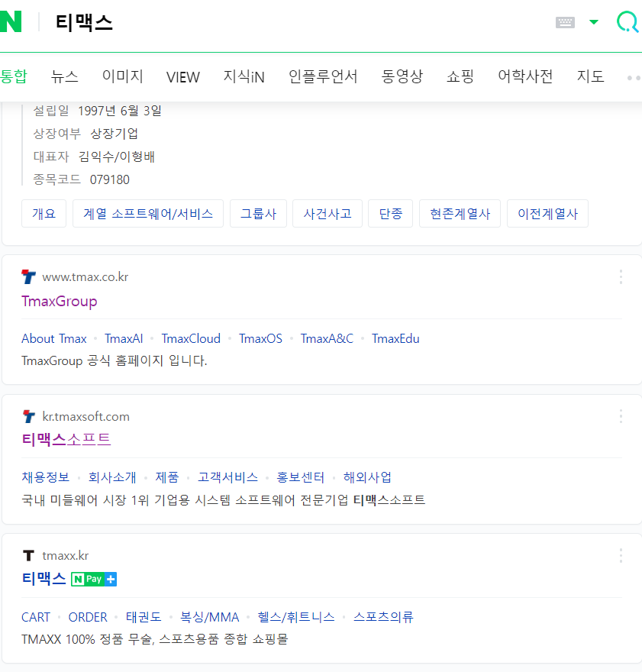Open the TmaxGroup result title
642x672 pixels.
tap(60, 302)
